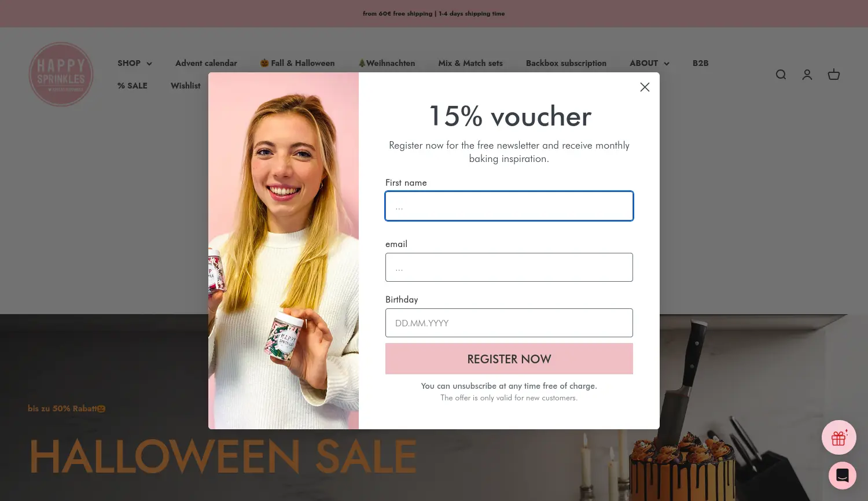Viewport: 868px width, 501px height.
Task: Go to Happy Sprinkles logo home
Action: coord(61,74)
